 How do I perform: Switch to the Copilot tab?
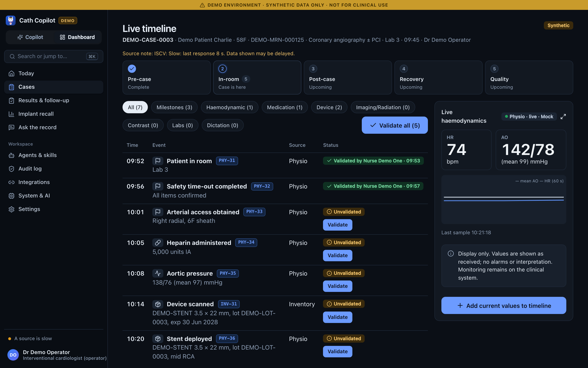(30, 37)
